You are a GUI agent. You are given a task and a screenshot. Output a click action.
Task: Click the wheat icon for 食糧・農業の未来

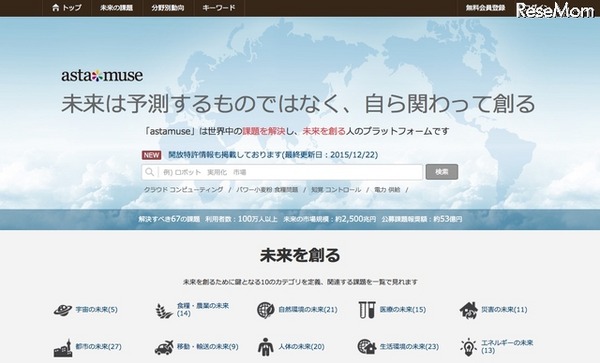click(164, 310)
